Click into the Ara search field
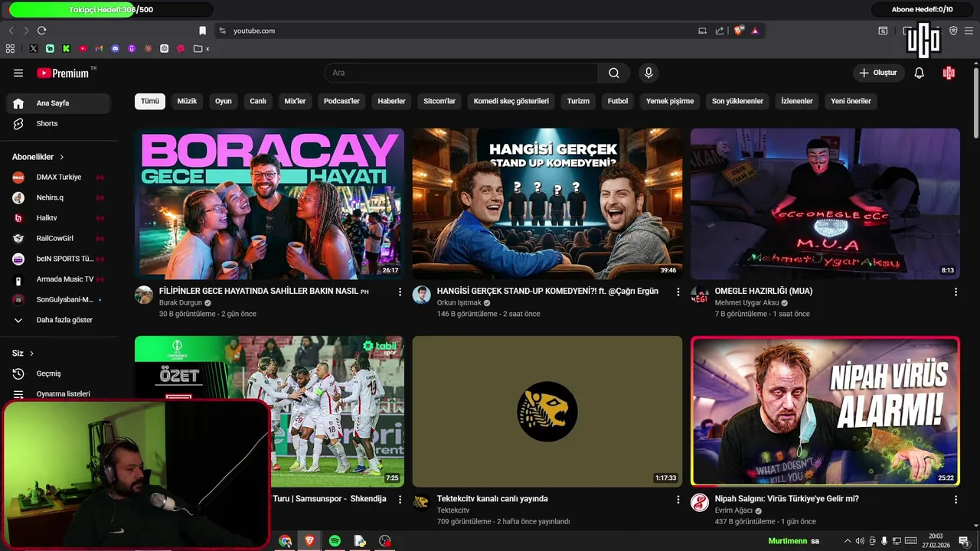This screenshot has width=980, height=551. click(461, 73)
